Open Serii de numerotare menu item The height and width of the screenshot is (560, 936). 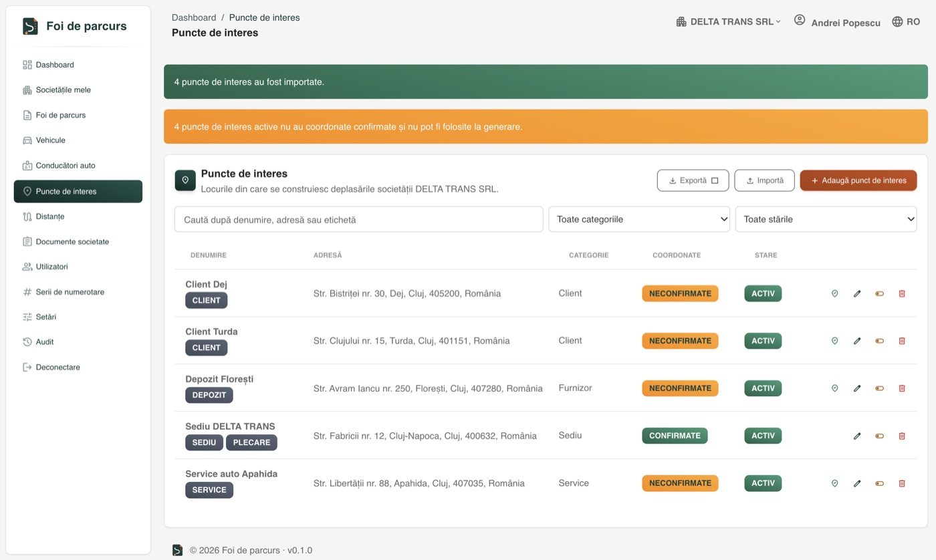coord(78,292)
